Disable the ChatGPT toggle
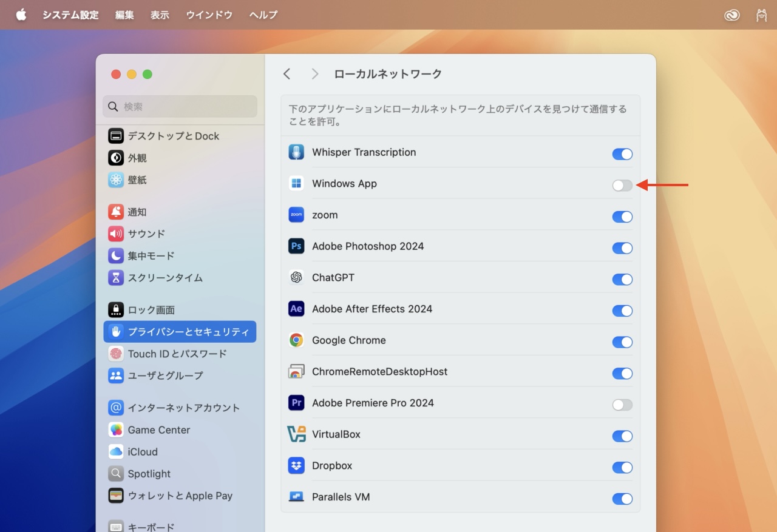777x532 pixels. point(622,280)
